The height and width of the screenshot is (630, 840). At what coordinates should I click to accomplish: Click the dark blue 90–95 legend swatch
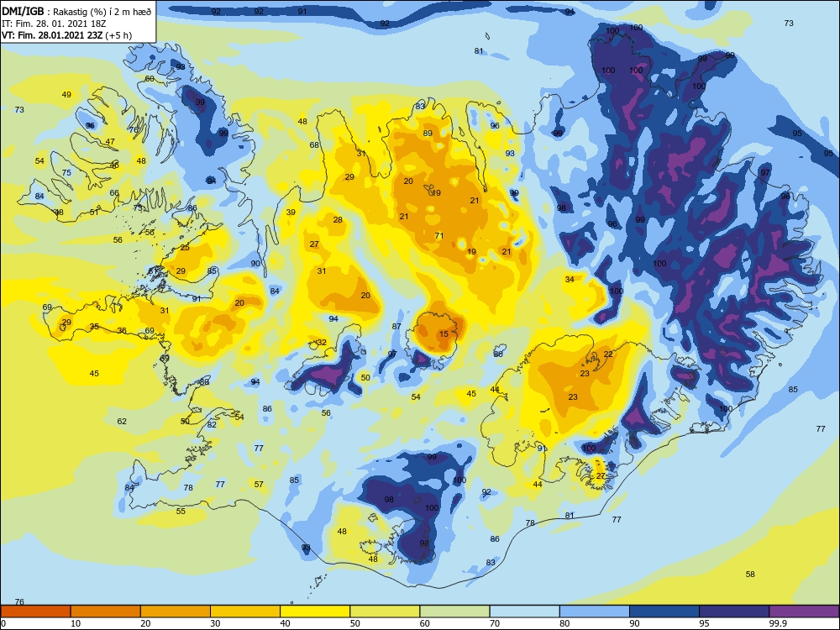[x=664, y=612]
